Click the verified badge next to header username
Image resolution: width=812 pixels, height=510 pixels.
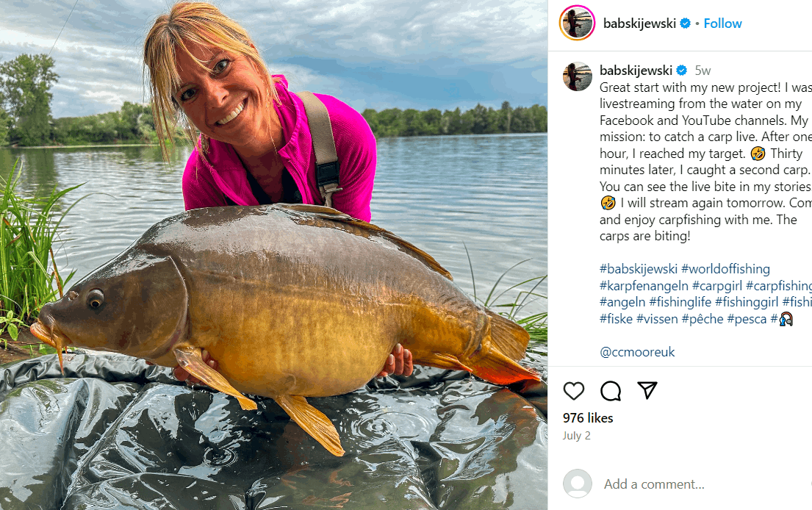[x=685, y=24]
